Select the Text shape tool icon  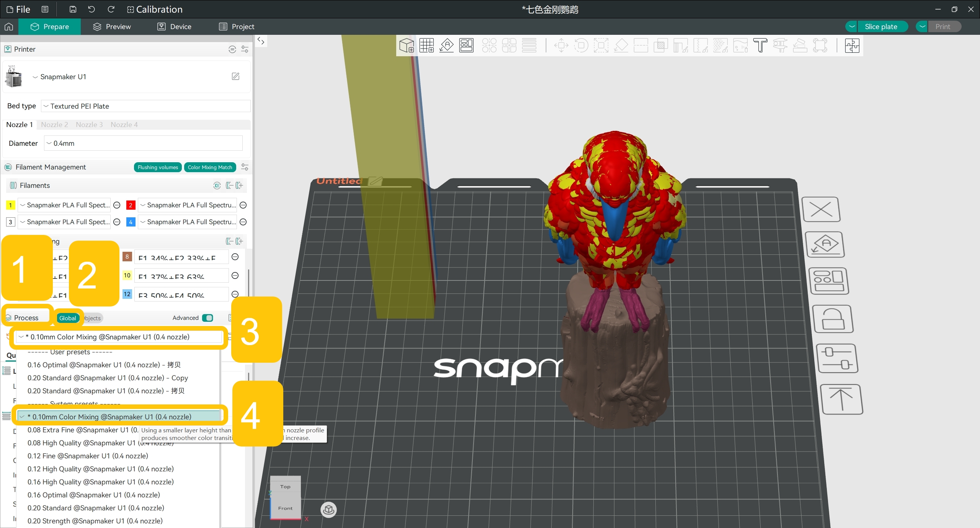click(x=760, y=46)
